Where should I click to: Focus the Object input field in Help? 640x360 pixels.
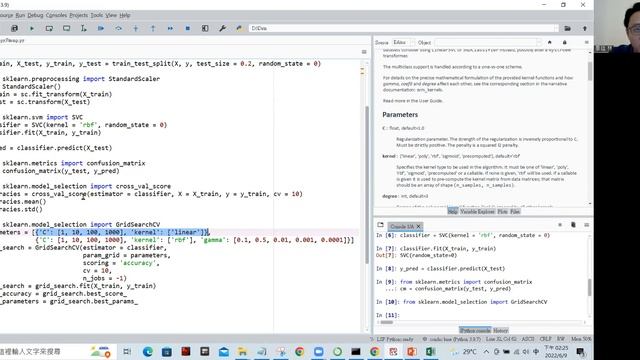pyautogui.click(x=486, y=42)
